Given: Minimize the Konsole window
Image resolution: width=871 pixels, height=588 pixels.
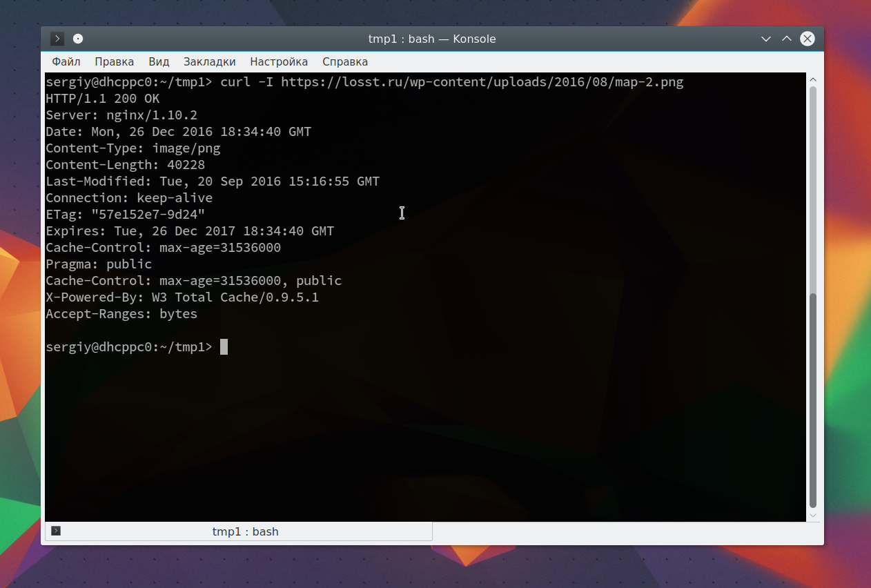Looking at the screenshot, I should (766, 39).
